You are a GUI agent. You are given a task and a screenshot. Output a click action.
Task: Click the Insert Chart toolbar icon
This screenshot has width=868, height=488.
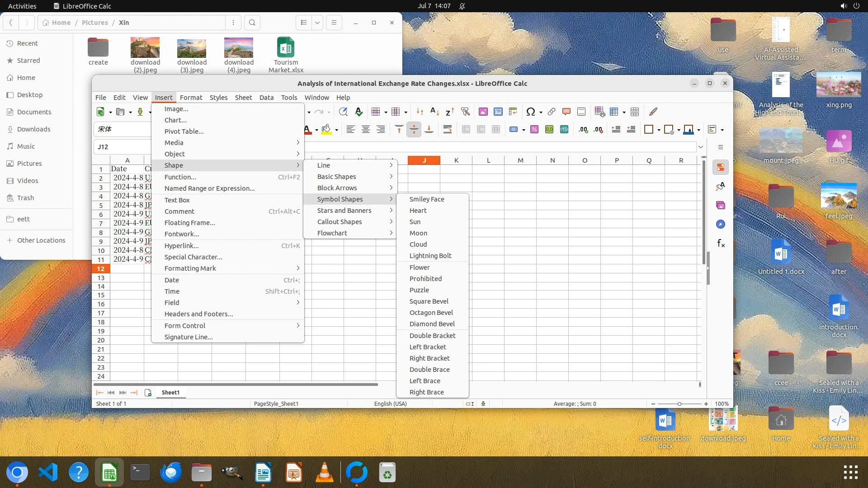[498, 112]
